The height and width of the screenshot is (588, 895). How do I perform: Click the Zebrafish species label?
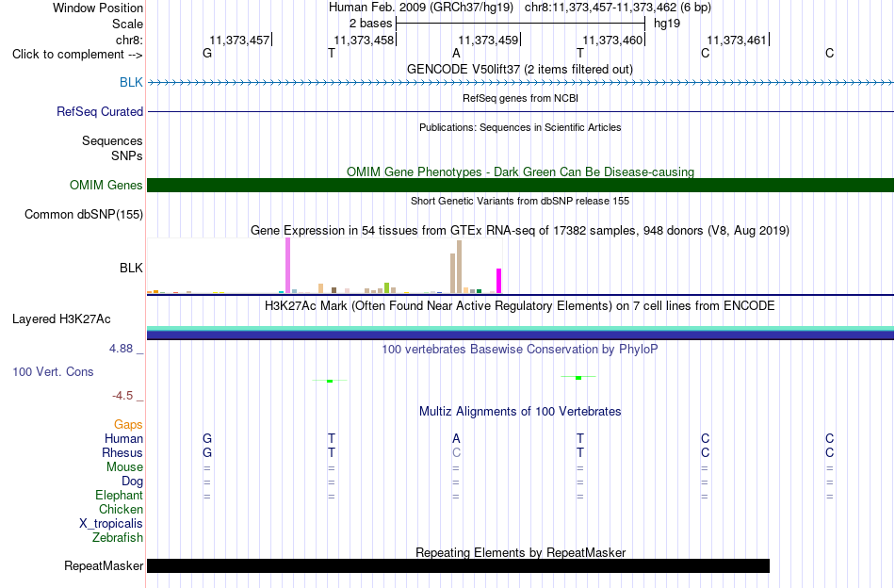[118, 538]
